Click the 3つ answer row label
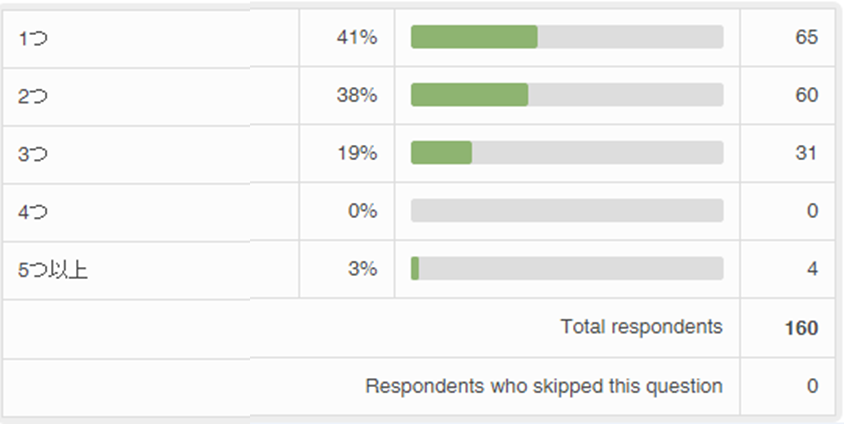Viewport: 844px width, 424px height. coord(33,154)
